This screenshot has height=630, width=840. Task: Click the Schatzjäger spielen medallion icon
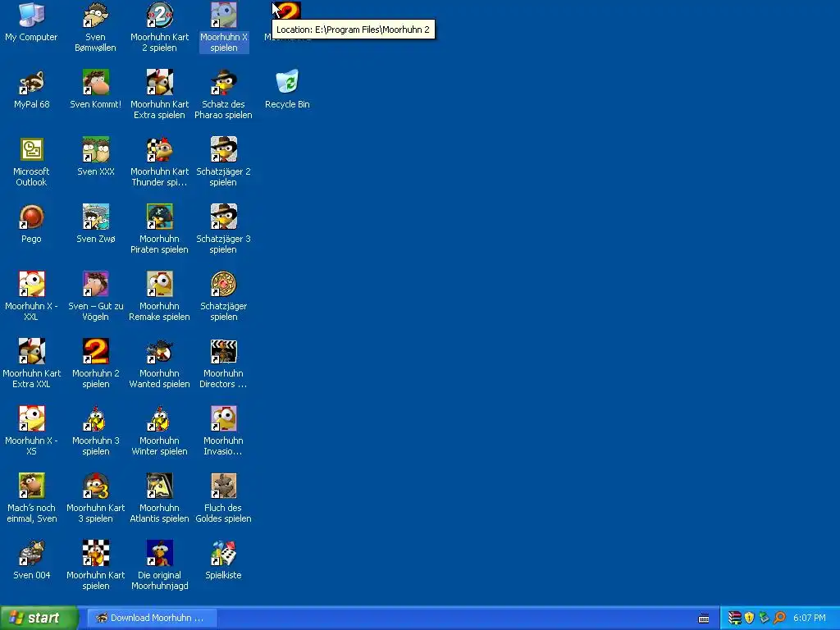pos(223,285)
